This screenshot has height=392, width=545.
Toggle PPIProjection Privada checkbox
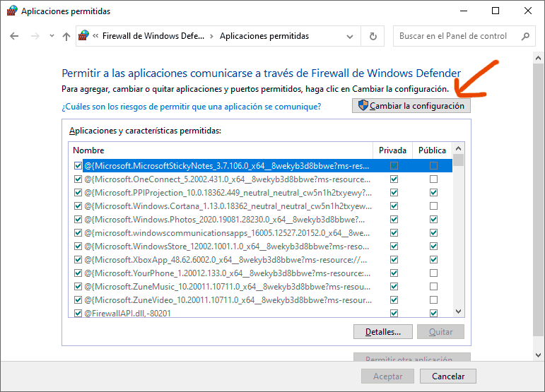click(x=394, y=193)
